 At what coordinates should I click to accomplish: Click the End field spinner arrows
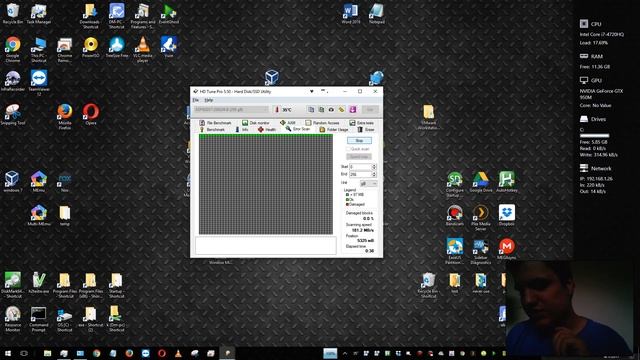374,174
